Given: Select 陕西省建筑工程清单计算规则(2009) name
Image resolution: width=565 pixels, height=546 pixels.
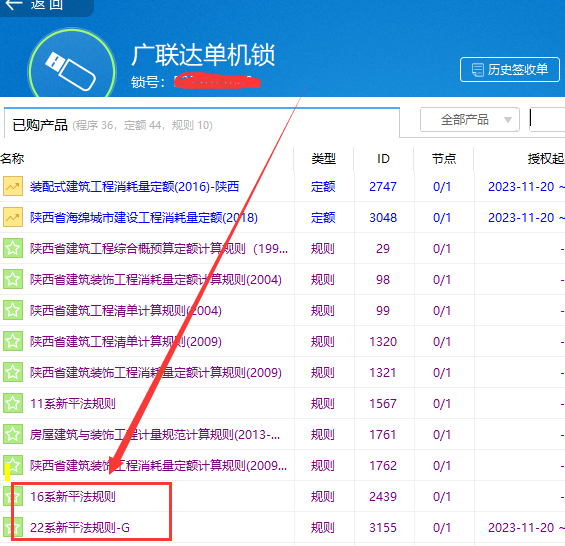Looking at the screenshot, I should [x=126, y=342].
